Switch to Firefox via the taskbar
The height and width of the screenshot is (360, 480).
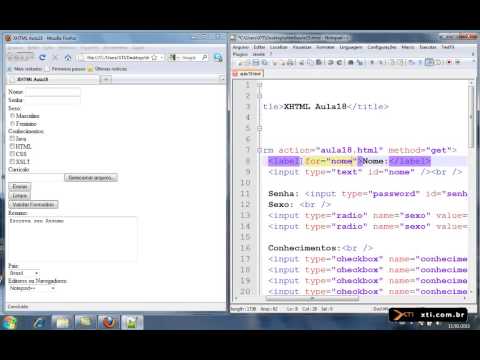(108, 322)
